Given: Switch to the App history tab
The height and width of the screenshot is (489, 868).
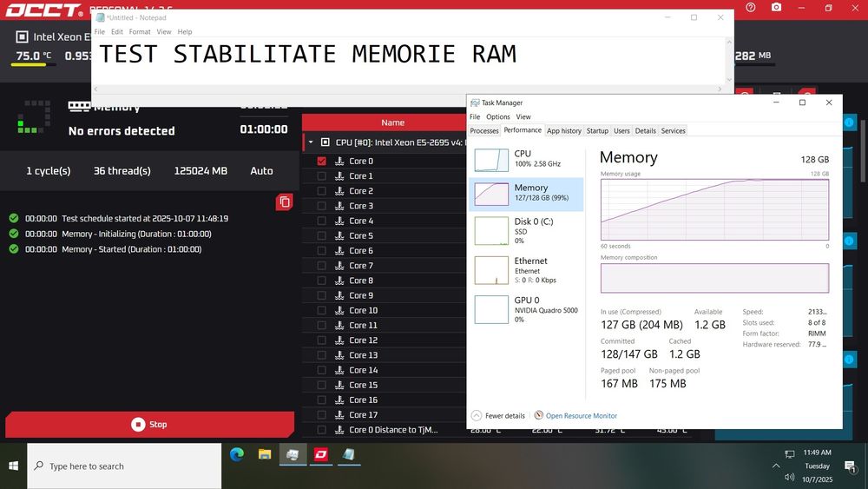Looking at the screenshot, I should click(564, 130).
